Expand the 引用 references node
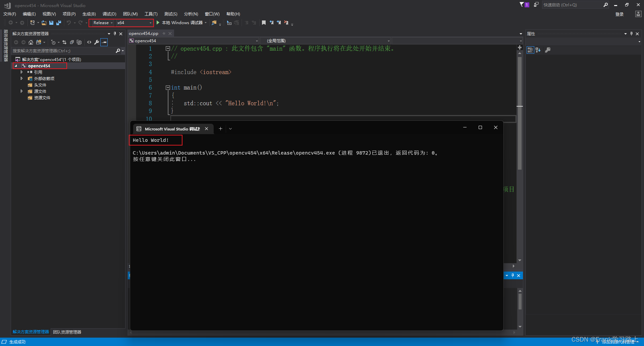Image resolution: width=644 pixels, height=346 pixels. pos(22,72)
